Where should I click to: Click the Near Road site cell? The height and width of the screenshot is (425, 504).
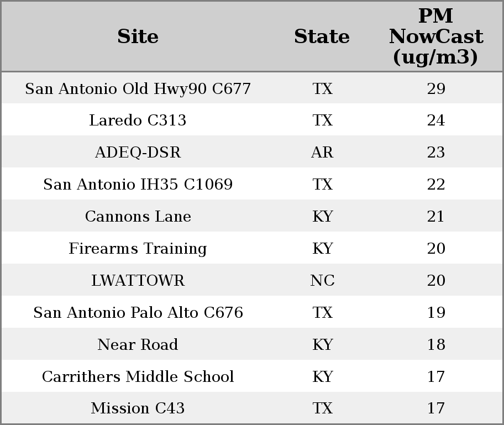pos(138,344)
